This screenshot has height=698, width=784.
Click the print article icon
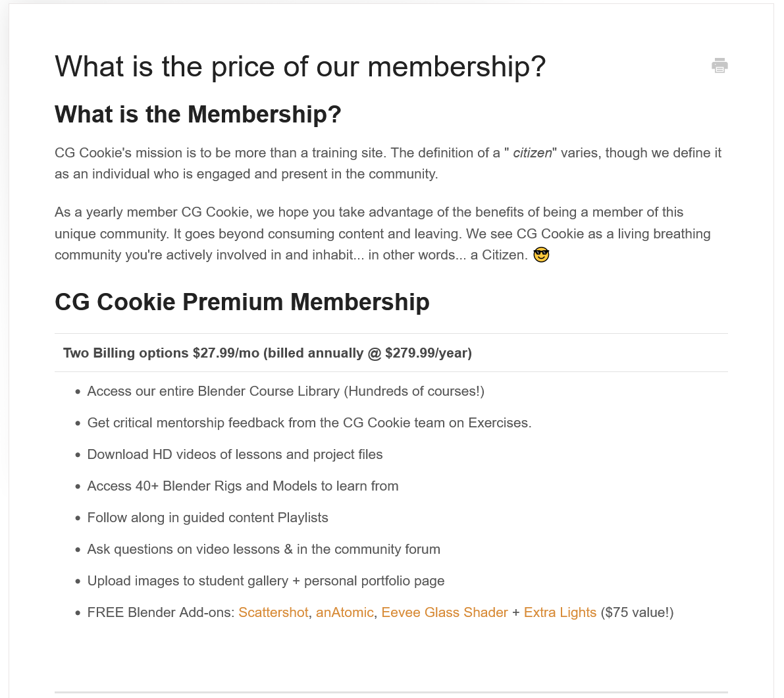719,66
